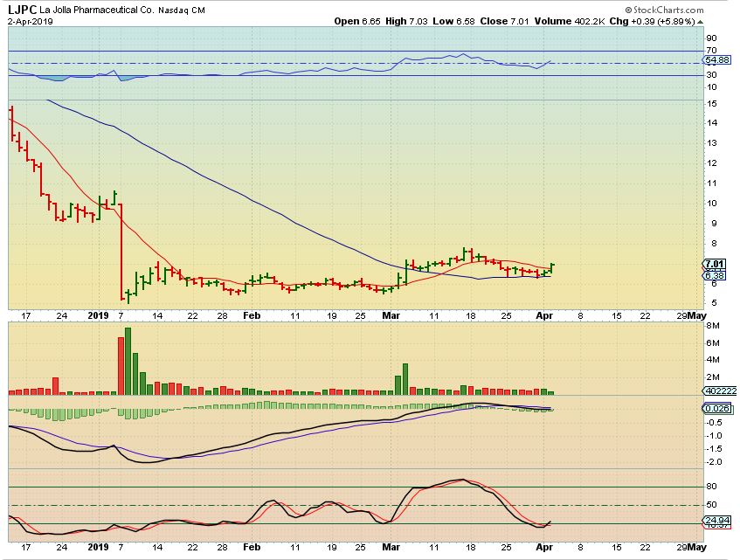Screen dimensions: 740x560
Task: Click the 54.88 RSI value tag
Action: coord(716,59)
